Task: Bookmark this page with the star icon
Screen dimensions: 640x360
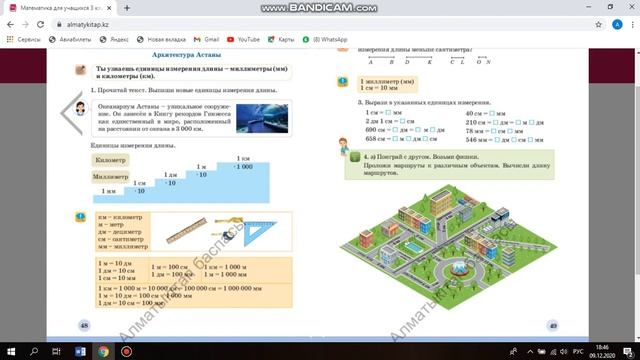Action: point(598,24)
